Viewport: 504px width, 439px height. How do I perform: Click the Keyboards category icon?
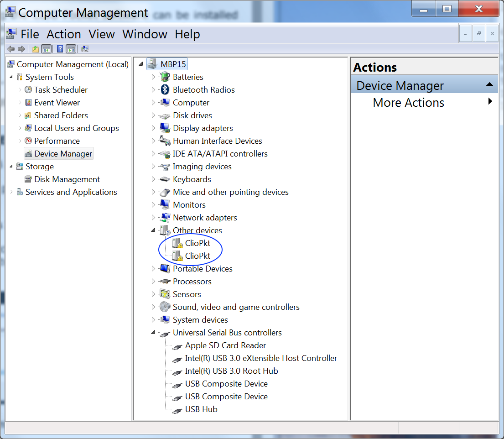pos(165,179)
